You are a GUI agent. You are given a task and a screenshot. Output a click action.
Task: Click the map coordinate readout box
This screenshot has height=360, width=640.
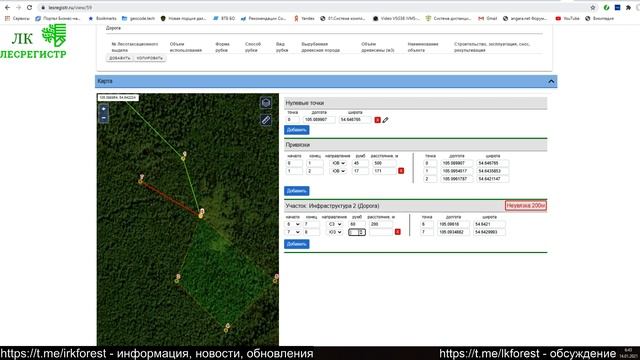coord(118,98)
